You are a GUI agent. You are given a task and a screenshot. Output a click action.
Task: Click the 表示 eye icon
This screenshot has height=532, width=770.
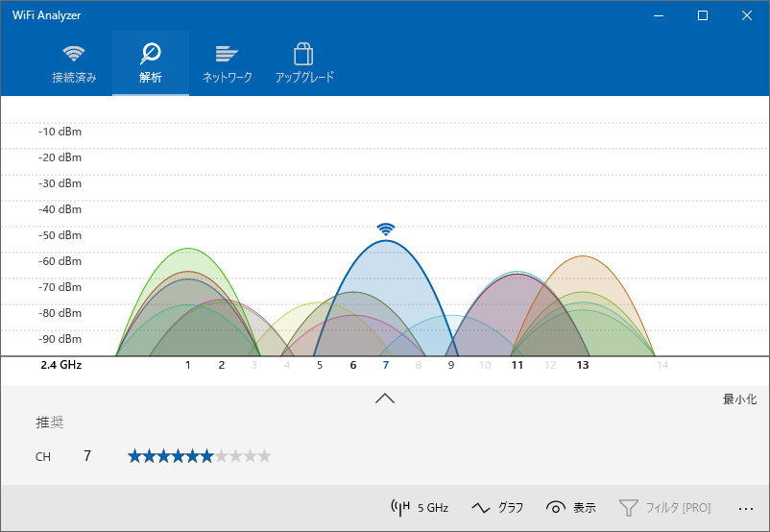570,507
